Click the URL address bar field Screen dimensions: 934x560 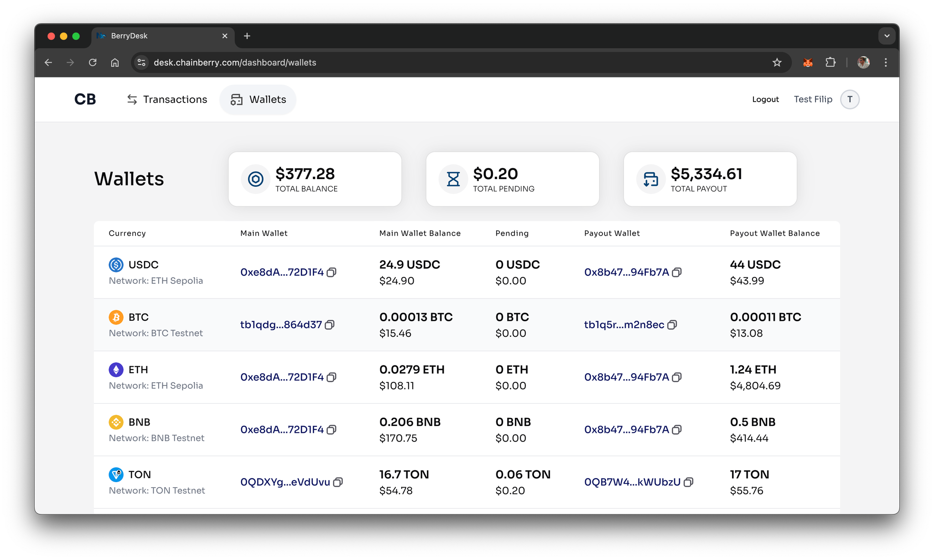point(410,62)
